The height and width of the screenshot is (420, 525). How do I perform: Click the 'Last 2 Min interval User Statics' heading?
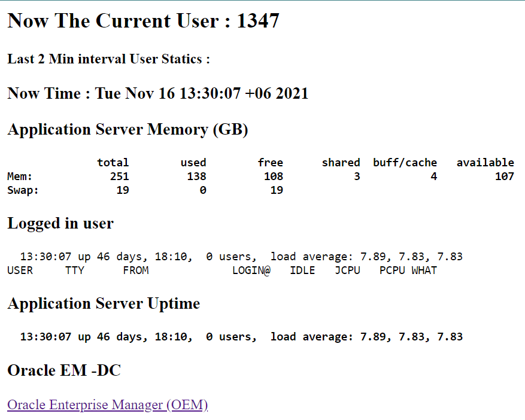(108, 59)
